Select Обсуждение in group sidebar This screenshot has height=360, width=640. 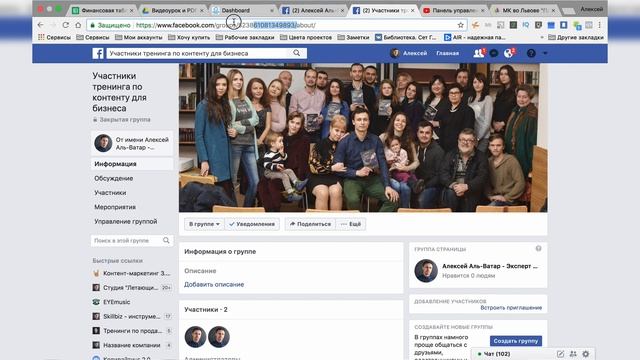click(x=113, y=178)
